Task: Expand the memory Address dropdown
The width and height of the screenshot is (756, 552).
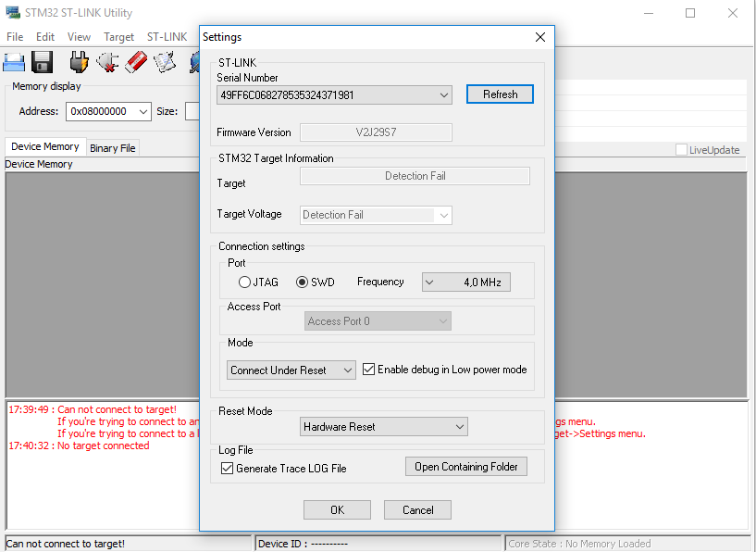Action: click(143, 111)
